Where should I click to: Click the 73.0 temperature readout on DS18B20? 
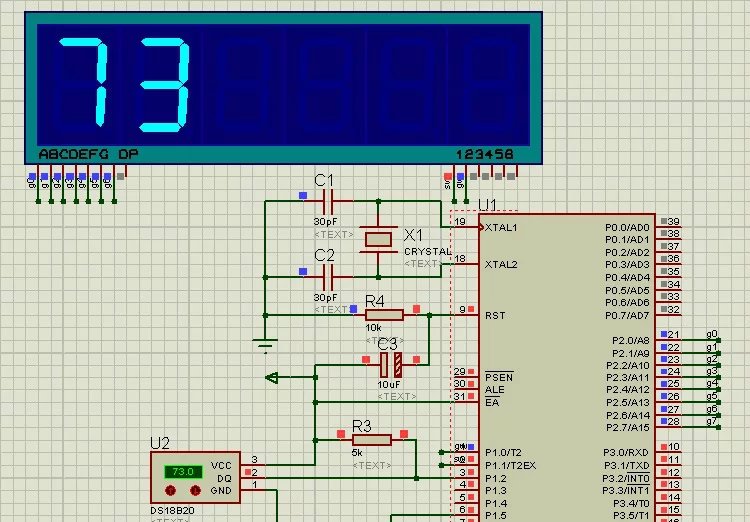tap(182, 470)
